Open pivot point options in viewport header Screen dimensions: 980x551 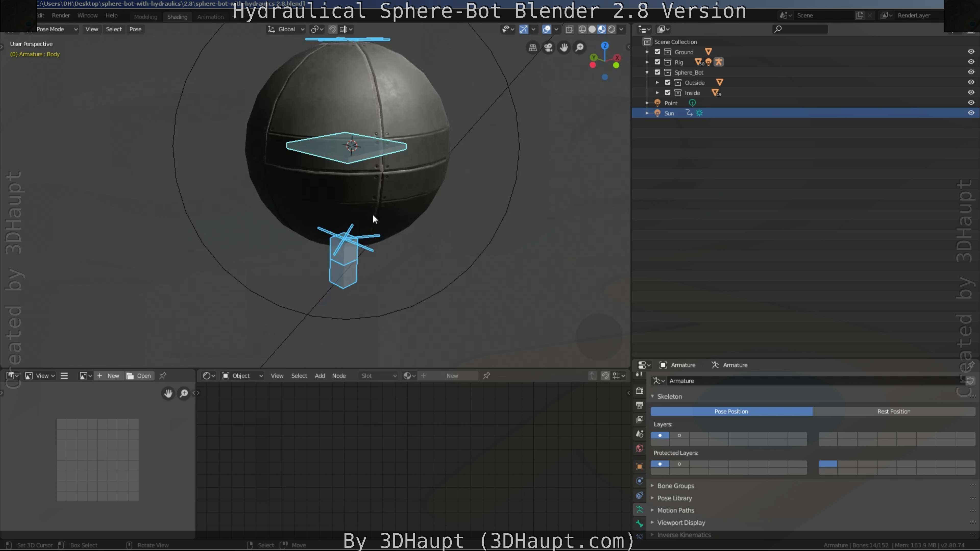[x=317, y=29]
